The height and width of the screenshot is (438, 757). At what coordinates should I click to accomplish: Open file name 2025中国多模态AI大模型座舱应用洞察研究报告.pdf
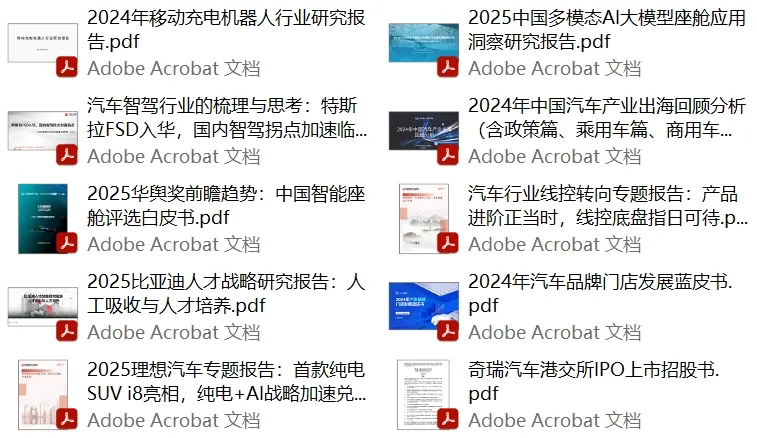point(607,29)
